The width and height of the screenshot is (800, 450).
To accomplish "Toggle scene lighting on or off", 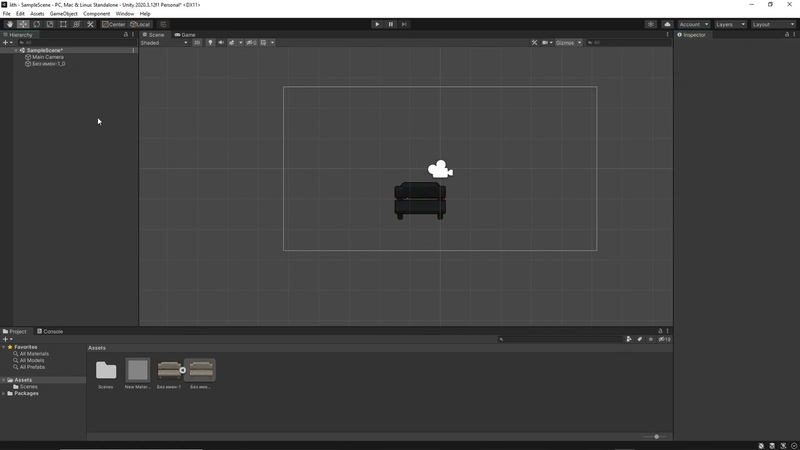I will [x=210, y=43].
